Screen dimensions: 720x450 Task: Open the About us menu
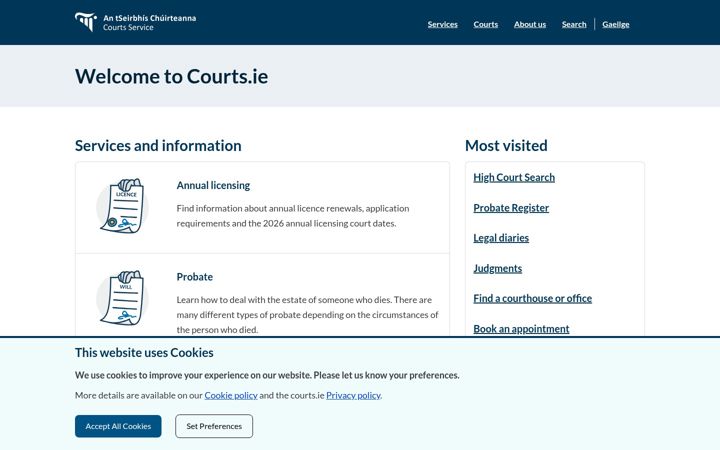tap(530, 24)
